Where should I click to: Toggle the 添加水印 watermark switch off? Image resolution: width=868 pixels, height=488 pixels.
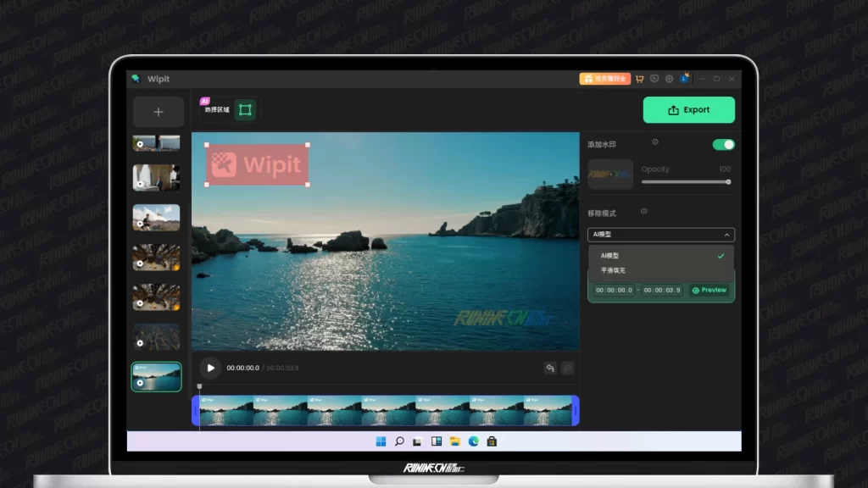(723, 144)
